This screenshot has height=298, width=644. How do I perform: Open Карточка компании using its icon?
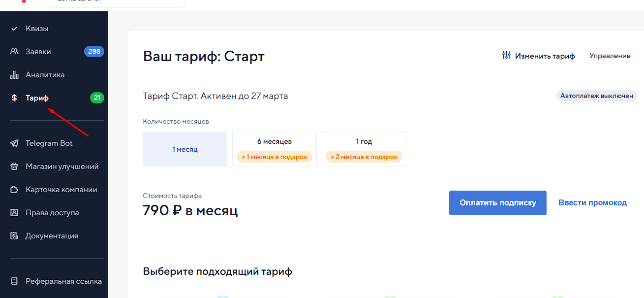[14, 189]
